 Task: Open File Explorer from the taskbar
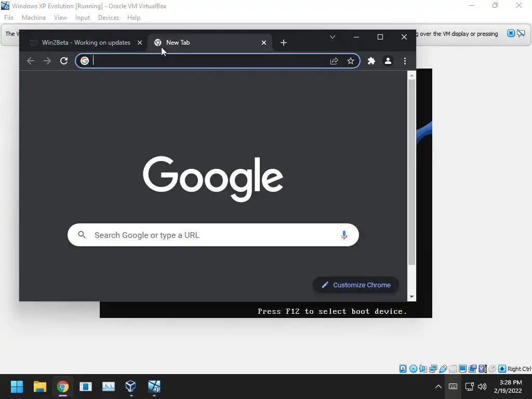[39, 387]
